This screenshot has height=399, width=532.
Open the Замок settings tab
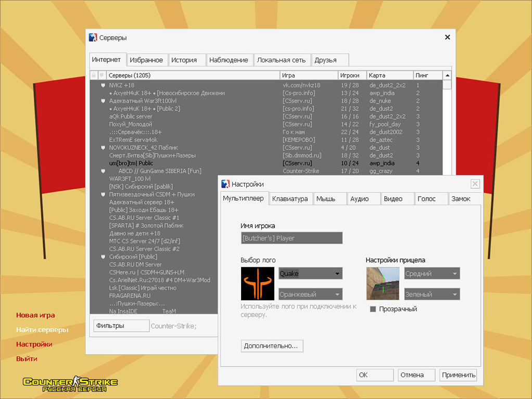(x=464, y=199)
